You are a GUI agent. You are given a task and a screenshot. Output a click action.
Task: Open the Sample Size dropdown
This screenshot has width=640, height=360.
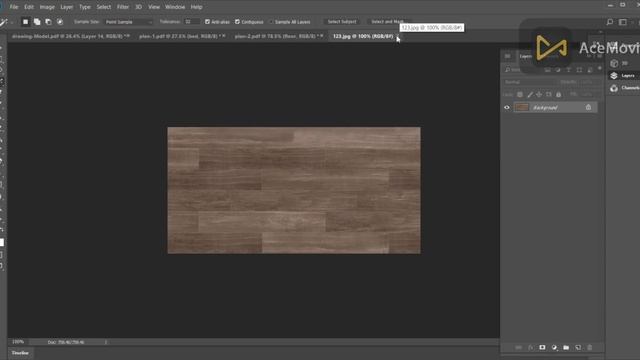[x=128, y=22]
